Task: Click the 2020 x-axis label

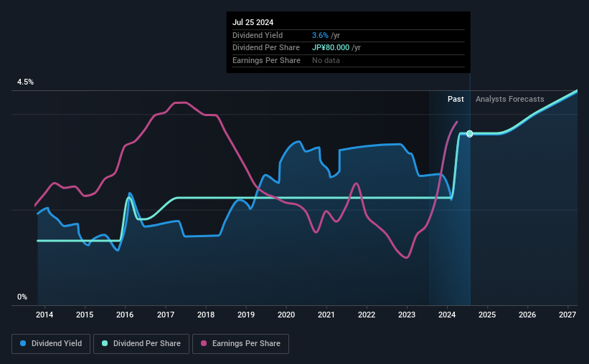Action: 286,315
